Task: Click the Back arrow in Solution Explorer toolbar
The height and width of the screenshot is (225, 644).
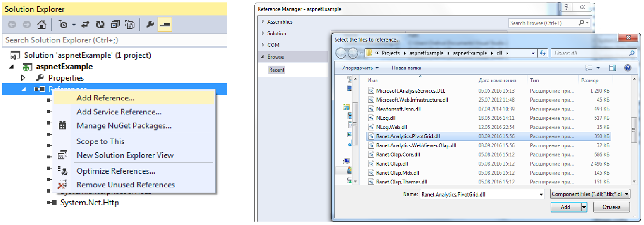Action: click(x=12, y=25)
